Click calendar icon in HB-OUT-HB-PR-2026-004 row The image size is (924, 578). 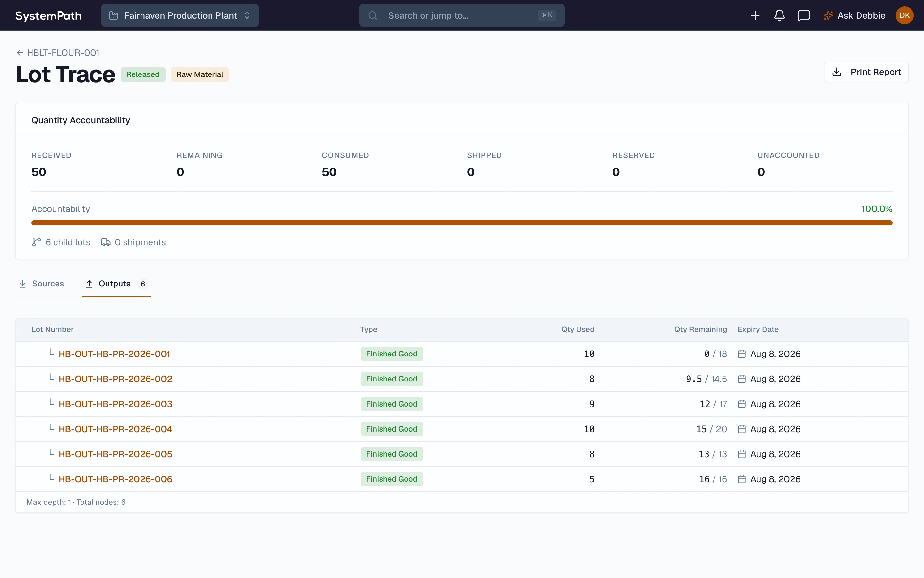741,429
